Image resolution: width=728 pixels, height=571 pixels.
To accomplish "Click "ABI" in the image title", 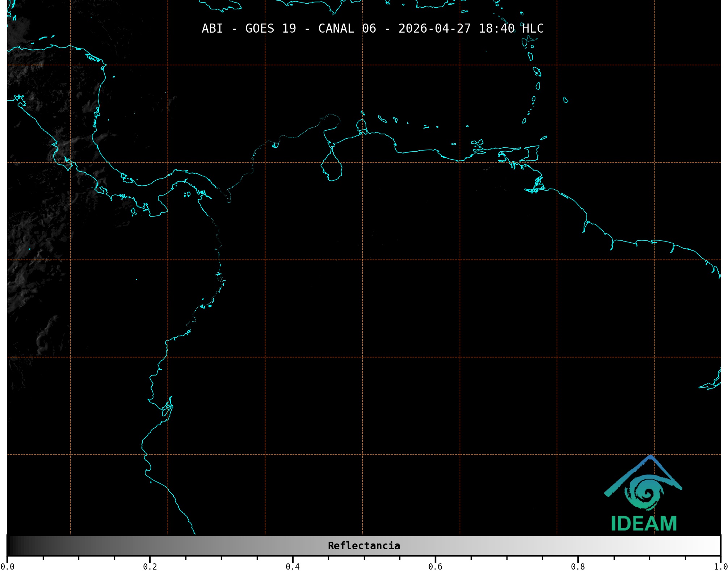I will click(212, 29).
